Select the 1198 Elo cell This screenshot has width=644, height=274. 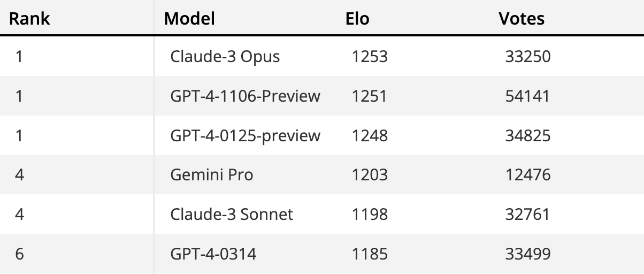point(370,215)
